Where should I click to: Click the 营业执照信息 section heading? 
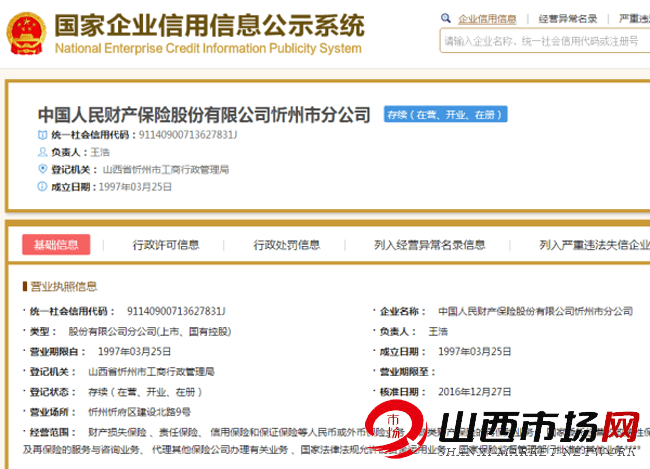(x=64, y=287)
